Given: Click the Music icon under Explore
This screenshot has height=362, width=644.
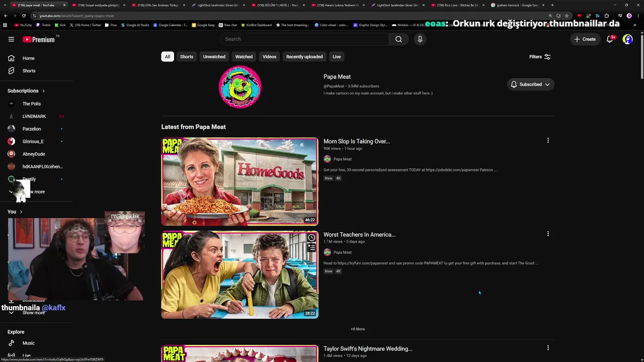Looking at the screenshot, I should [x=11, y=343].
